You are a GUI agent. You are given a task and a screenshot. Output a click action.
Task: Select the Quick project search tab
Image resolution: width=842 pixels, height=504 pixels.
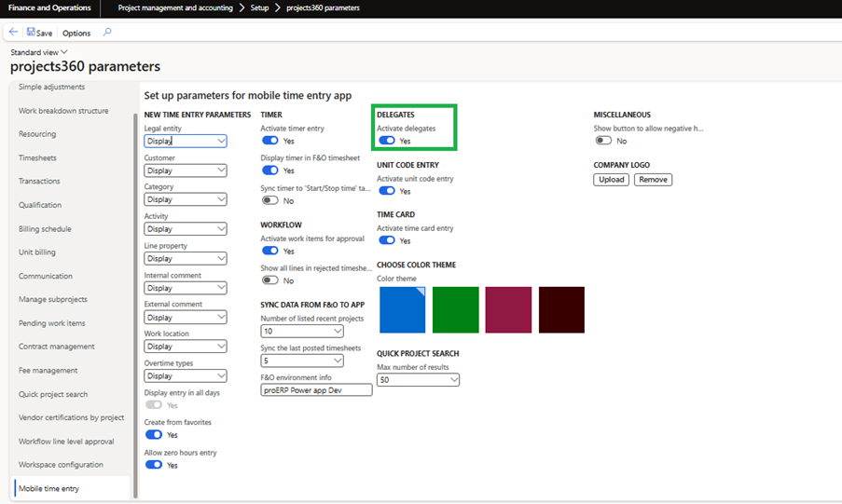52,394
